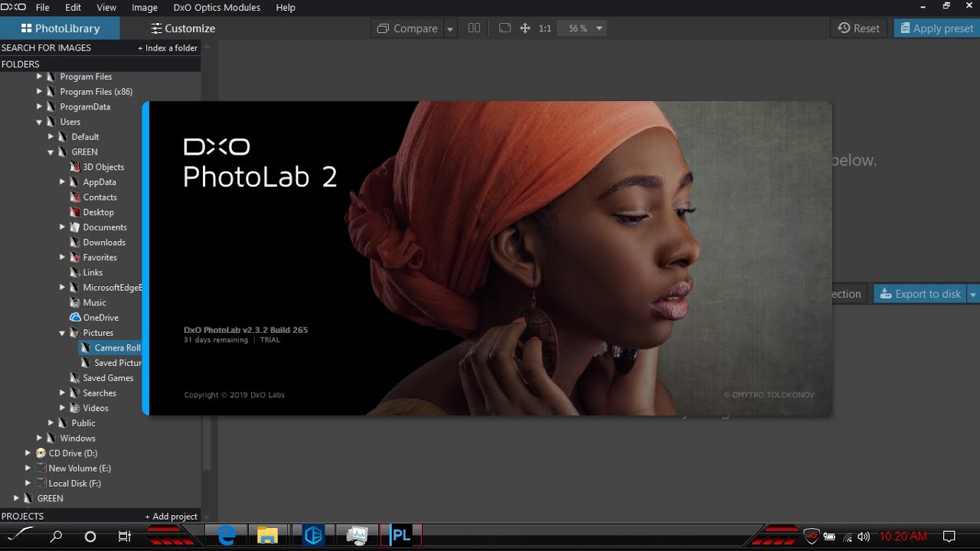This screenshot has width=980, height=551.
Task: Open the notification center icon
Action: (x=949, y=536)
